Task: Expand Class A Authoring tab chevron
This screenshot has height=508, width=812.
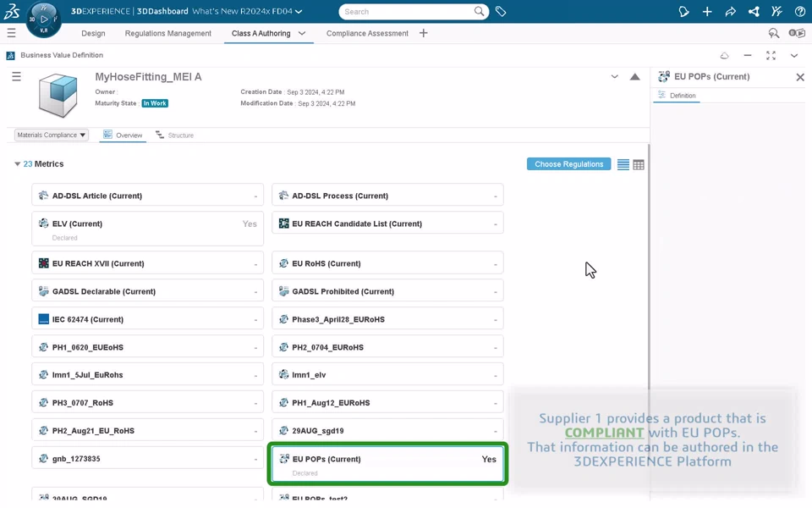Action: click(x=302, y=33)
